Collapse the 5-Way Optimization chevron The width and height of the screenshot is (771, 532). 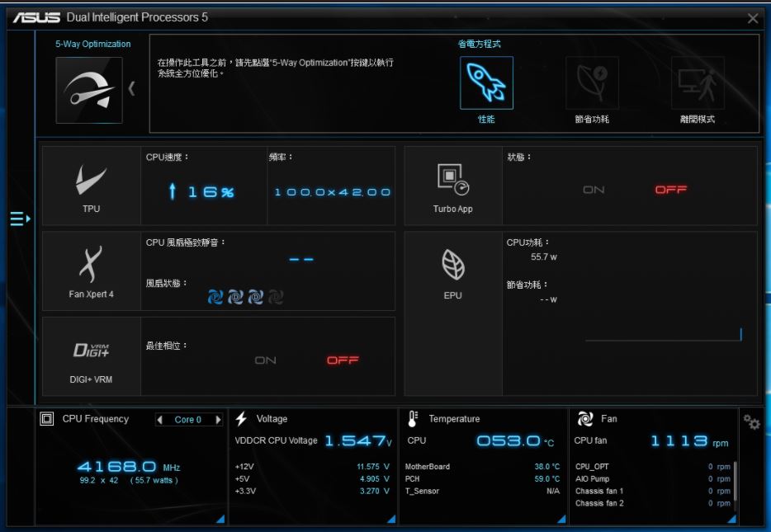point(131,88)
